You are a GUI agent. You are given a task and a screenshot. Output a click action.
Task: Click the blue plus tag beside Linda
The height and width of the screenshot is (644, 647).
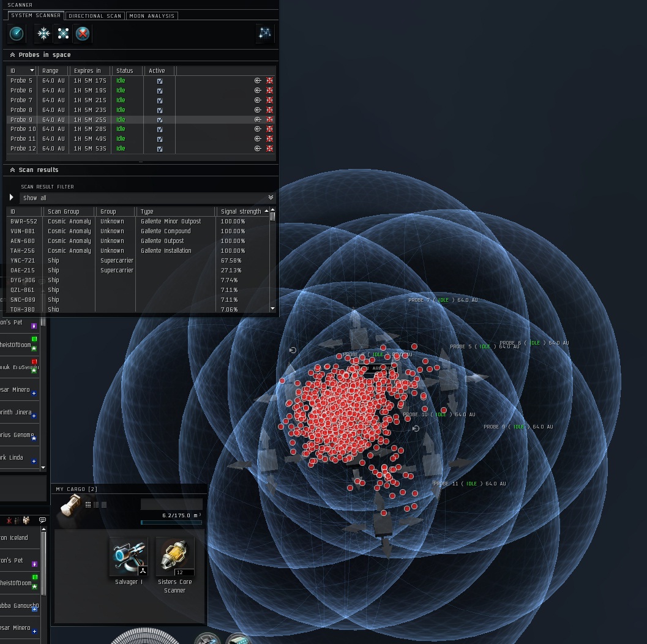coord(34,462)
